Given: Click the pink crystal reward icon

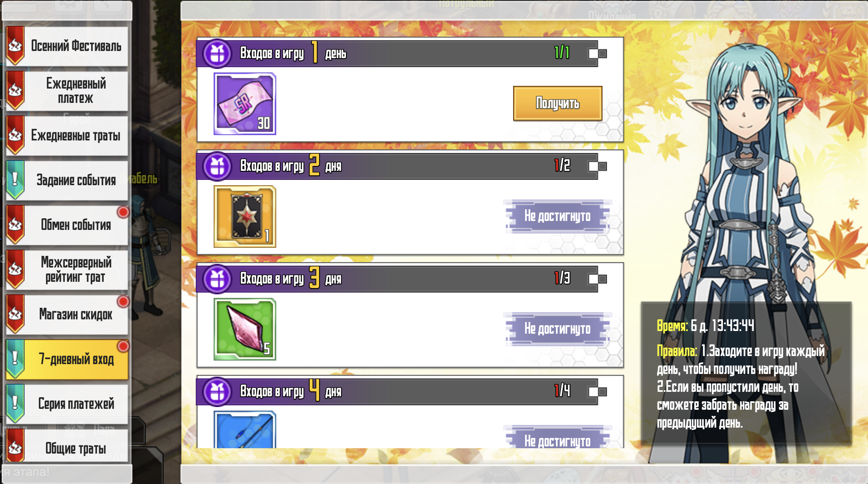Looking at the screenshot, I should tap(245, 329).
